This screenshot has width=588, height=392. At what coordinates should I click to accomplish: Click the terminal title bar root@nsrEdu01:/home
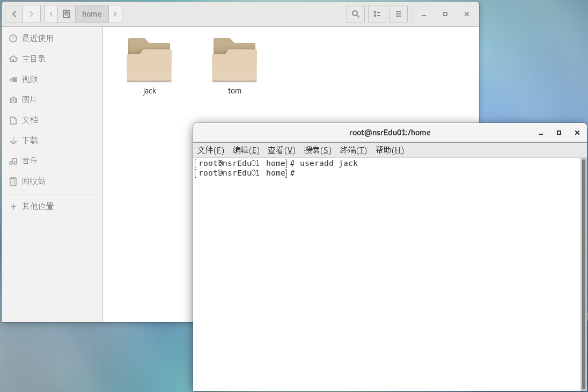coord(389,133)
